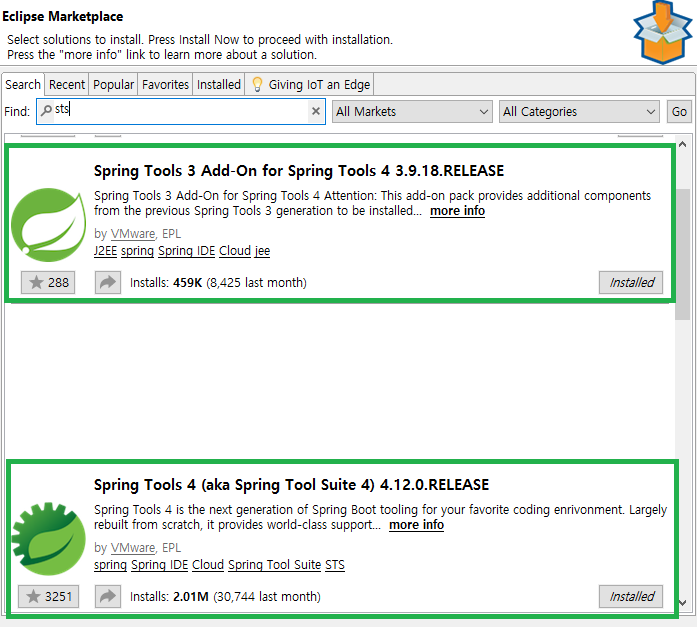
Task: Click Installed button for Spring Tools 4
Action: pos(631,596)
